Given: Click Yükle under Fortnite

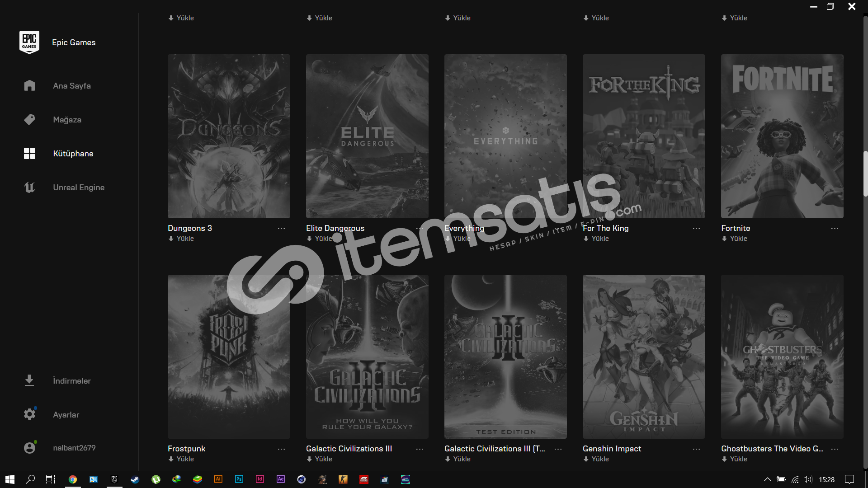Looking at the screenshot, I should click(735, 239).
